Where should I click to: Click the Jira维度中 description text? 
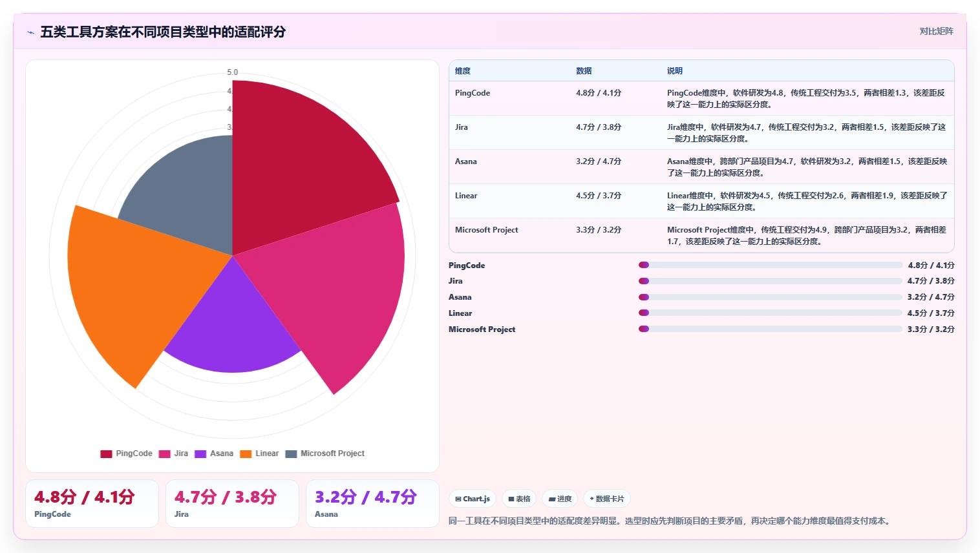coord(807,132)
